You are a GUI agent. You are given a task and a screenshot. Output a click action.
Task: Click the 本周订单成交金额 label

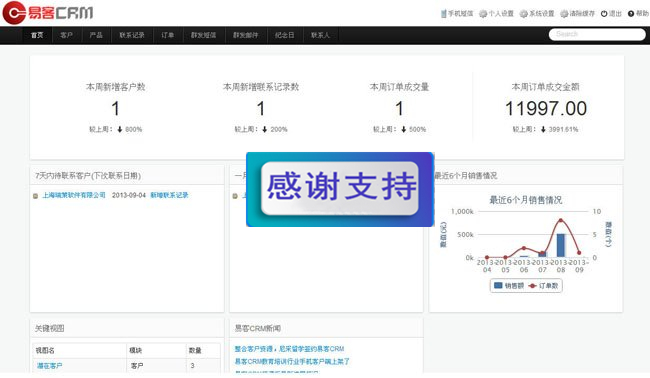tap(546, 87)
